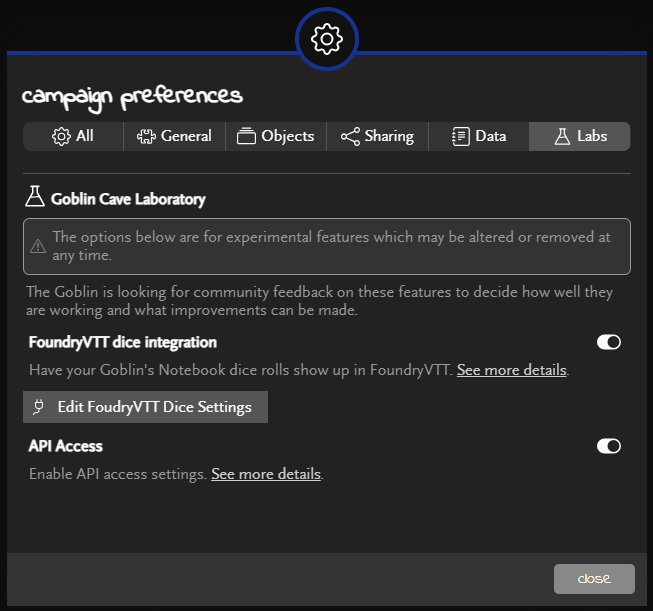Click the warning triangle icon in notice

pyautogui.click(x=38, y=246)
